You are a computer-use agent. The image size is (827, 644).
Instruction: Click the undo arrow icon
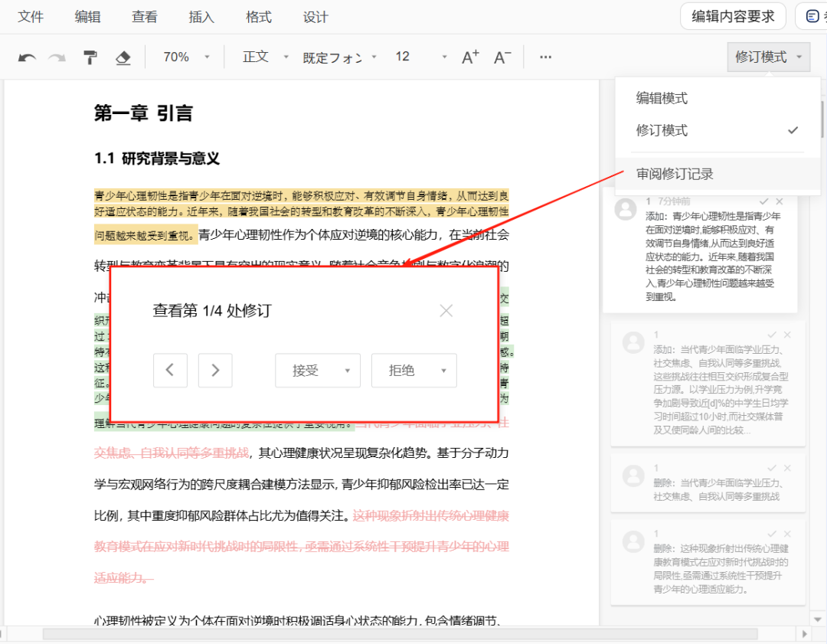tap(28, 57)
